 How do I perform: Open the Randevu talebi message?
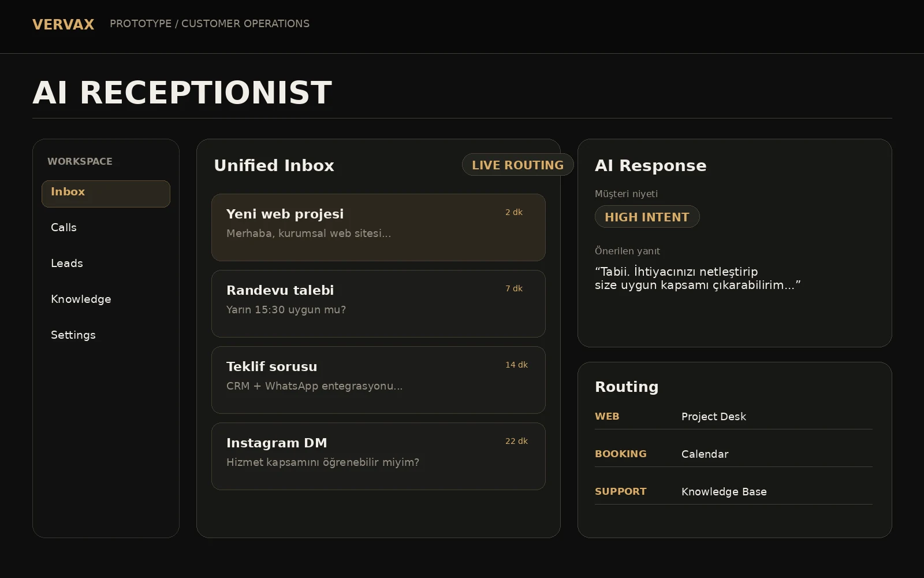click(x=378, y=303)
